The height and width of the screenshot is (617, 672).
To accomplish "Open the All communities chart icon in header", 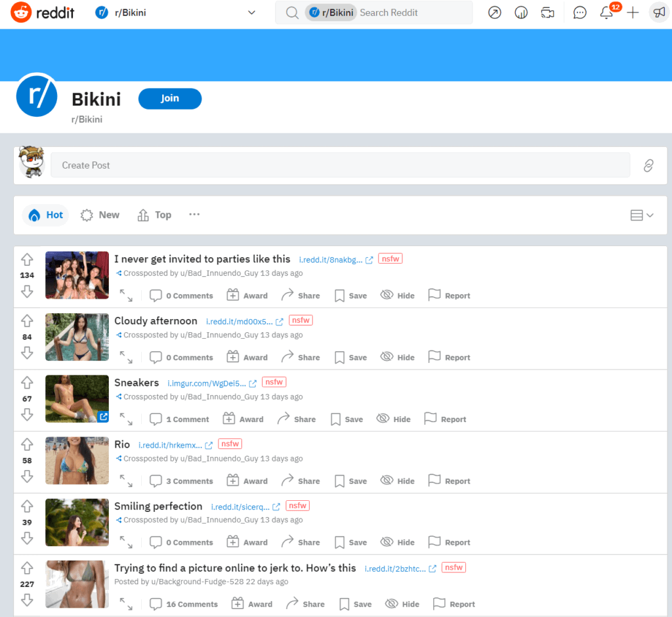I will click(520, 13).
